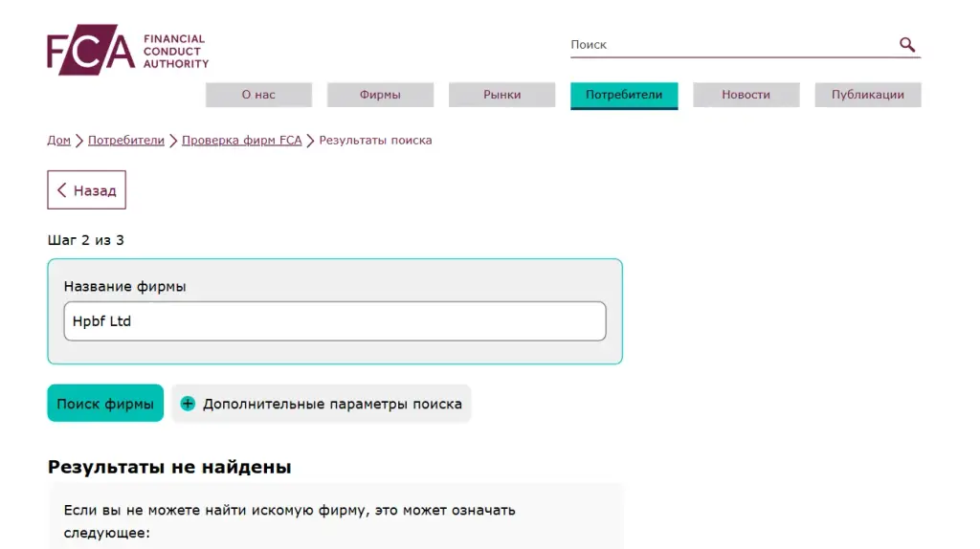
Task: Follow the Дом breadcrumb link
Action: coord(58,141)
